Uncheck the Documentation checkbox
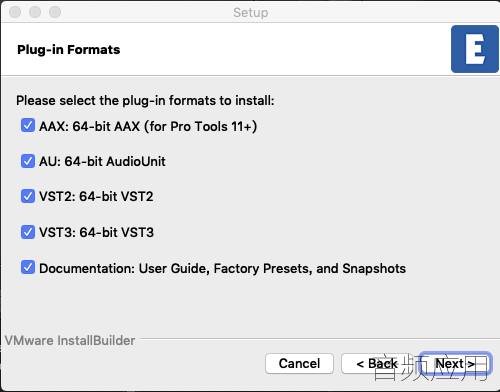The height and width of the screenshot is (392, 500). tap(28, 267)
